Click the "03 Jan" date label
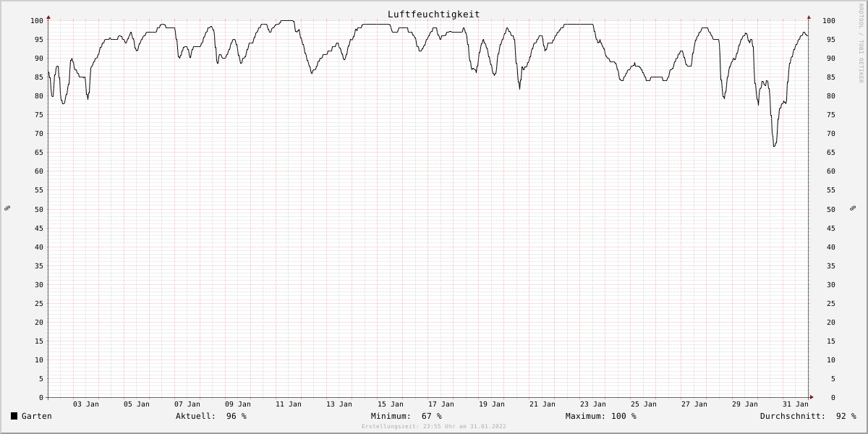Image resolution: width=868 pixels, height=434 pixels. [86, 404]
